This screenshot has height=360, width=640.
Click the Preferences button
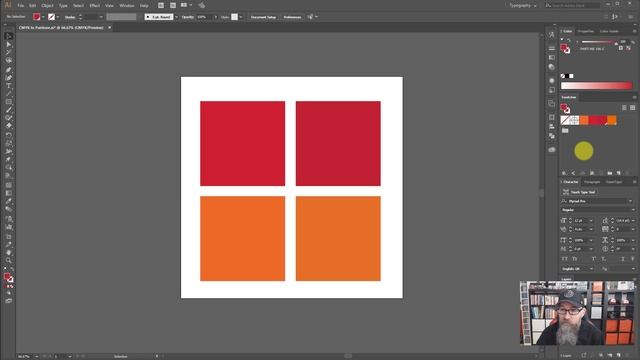(x=292, y=17)
